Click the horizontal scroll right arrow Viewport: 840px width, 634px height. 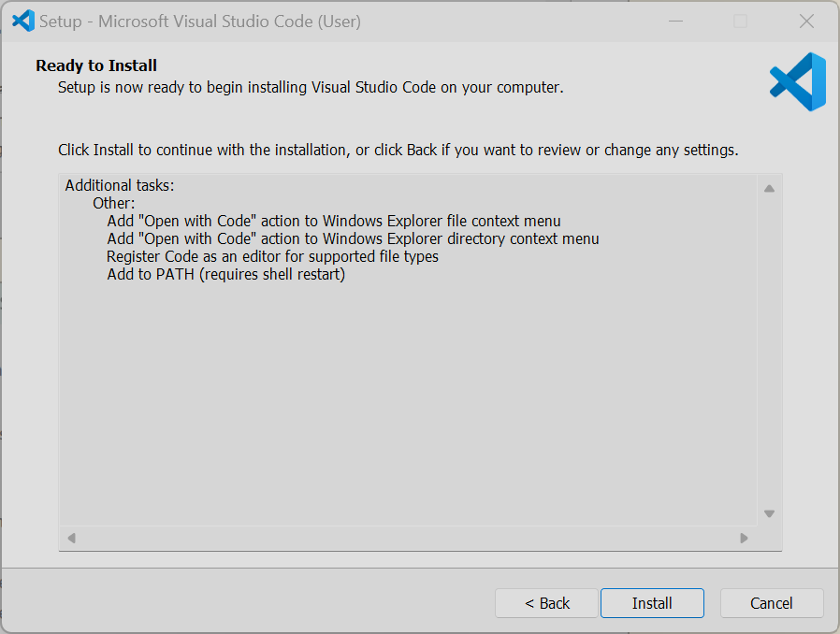click(744, 538)
